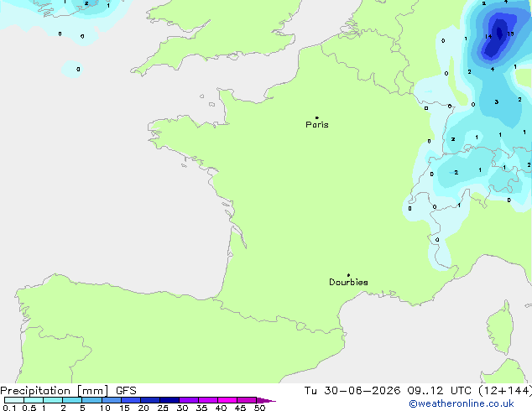532x411 pixels.
Task: Click the legend value '50'
Action: [259, 408]
